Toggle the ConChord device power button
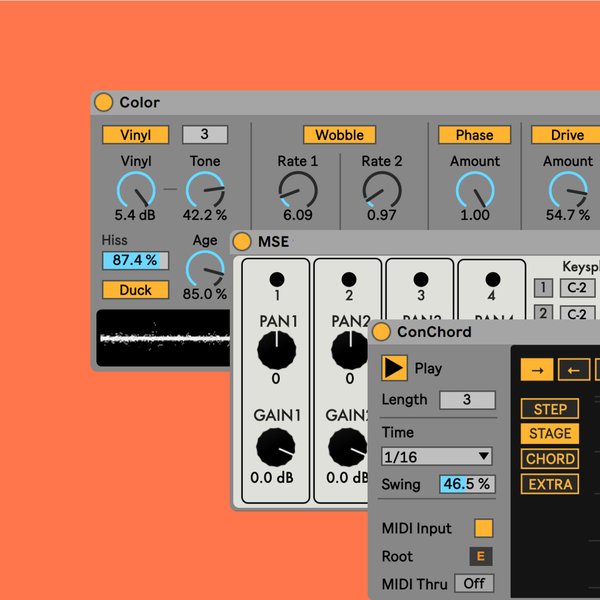This screenshot has height=600, width=600. coord(381,332)
